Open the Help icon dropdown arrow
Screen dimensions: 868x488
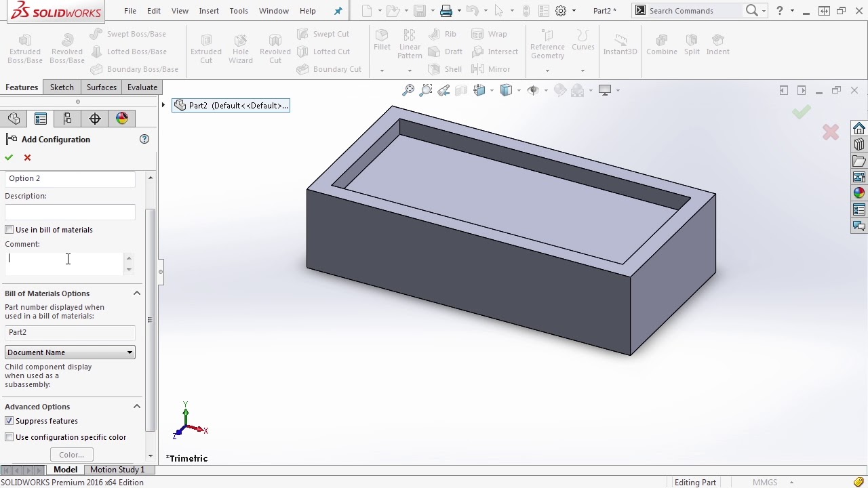click(793, 11)
